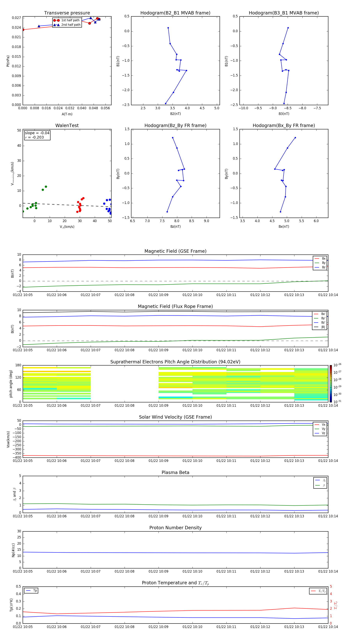Image resolution: width=351 pixels, height=644 pixels.
Task: Click "01/22 10:05" tick under Proton Temperature plot
Action: click(23, 627)
